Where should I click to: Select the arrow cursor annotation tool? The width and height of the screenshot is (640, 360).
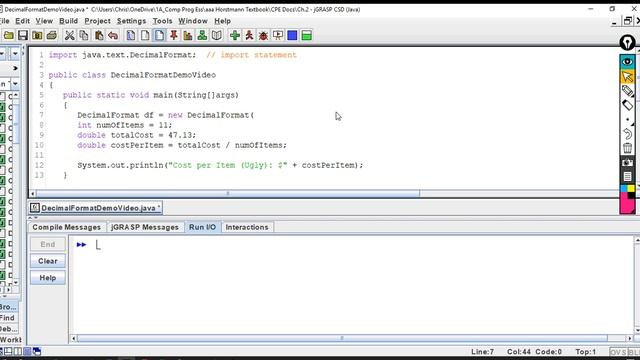(x=627, y=76)
